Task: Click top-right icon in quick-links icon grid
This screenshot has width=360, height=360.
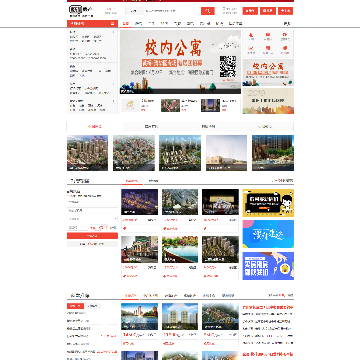Action: pos(285,36)
